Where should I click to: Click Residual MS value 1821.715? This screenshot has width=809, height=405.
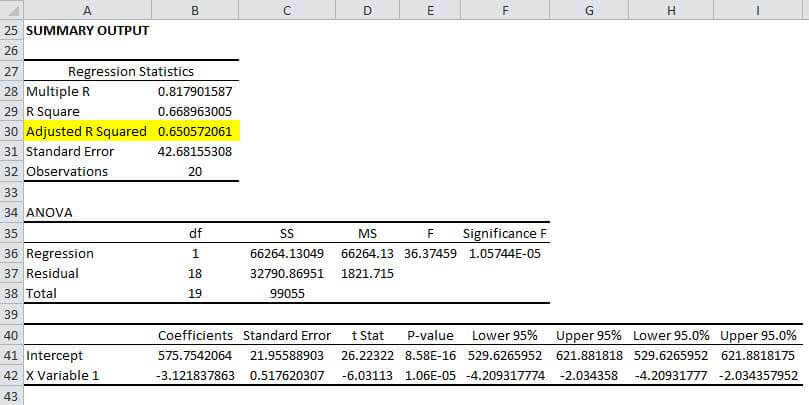coord(367,273)
